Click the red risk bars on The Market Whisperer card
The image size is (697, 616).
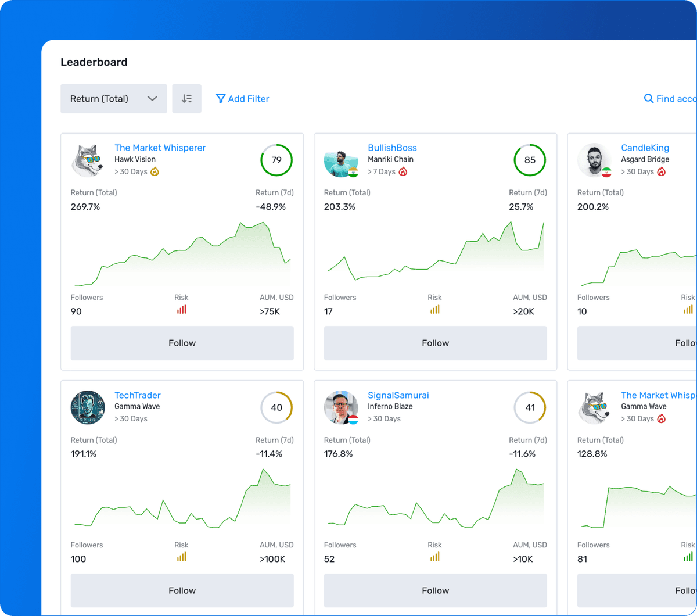coord(181,309)
